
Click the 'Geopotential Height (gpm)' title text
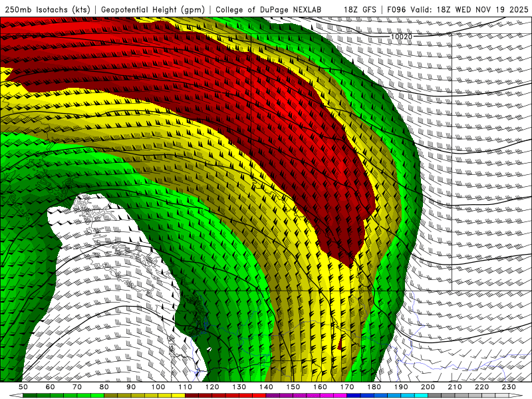click(x=153, y=10)
